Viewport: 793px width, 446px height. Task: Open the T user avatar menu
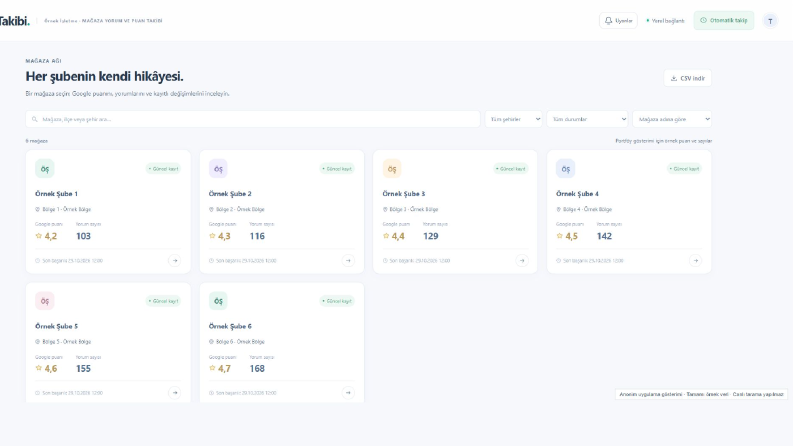pos(770,21)
